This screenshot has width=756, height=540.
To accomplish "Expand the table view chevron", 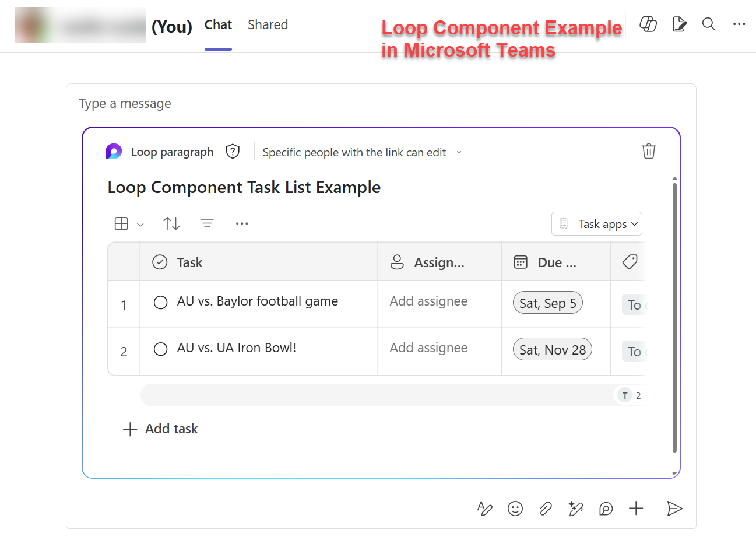I will click(140, 225).
